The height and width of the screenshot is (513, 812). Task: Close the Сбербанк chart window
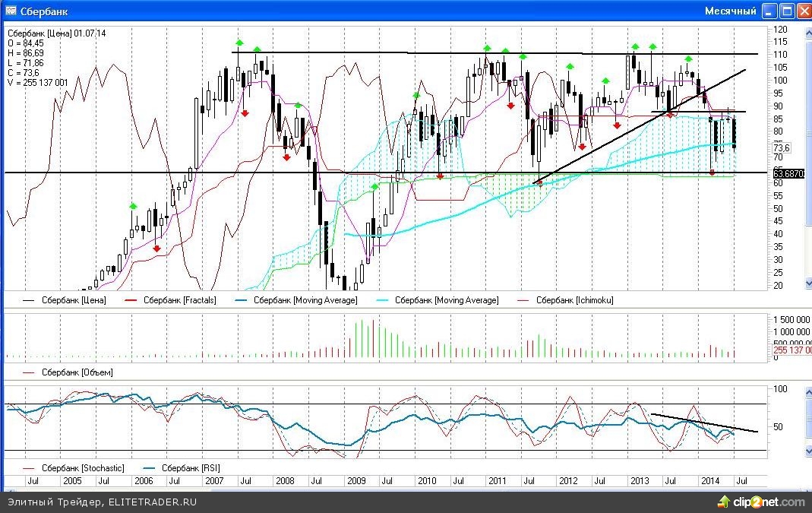tap(804, 11)
